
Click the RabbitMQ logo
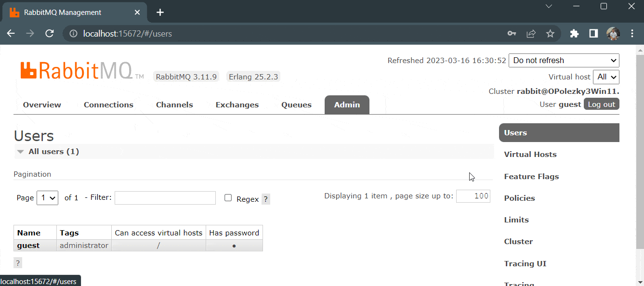pos(82,71)
